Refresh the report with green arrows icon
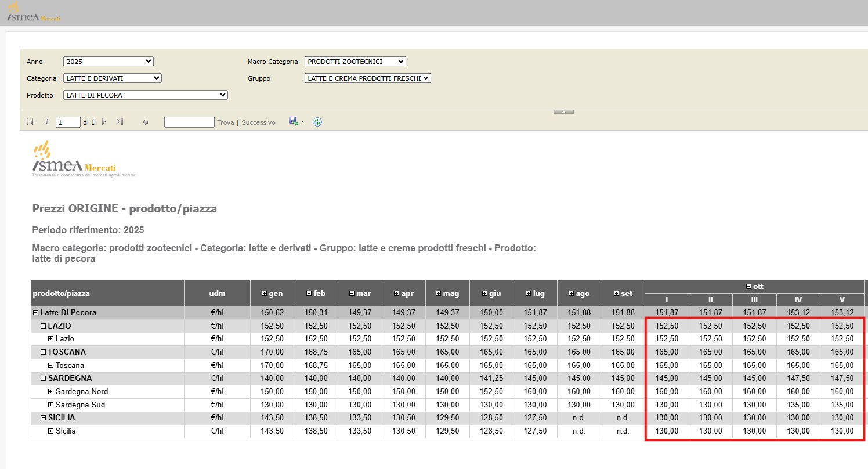The height and width of the screenshot is (469, 868). click(317, 122)
